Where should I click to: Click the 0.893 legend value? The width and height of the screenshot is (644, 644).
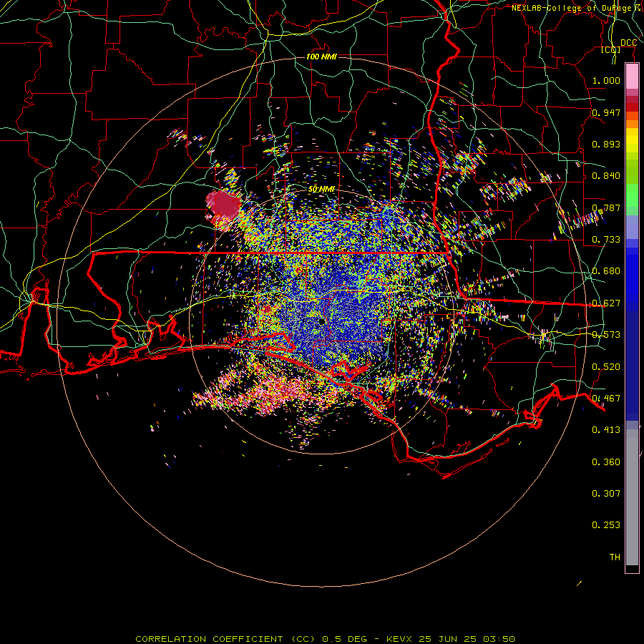(x=606, y=144)
